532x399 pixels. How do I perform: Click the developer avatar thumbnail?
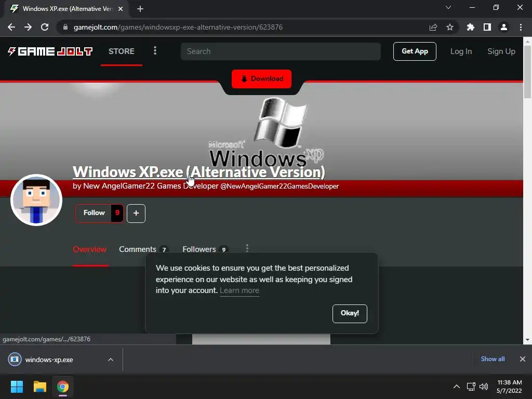[36, 200]
